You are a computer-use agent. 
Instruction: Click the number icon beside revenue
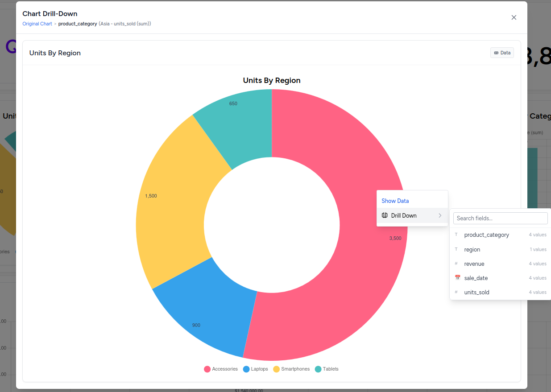tap(456, 264)
